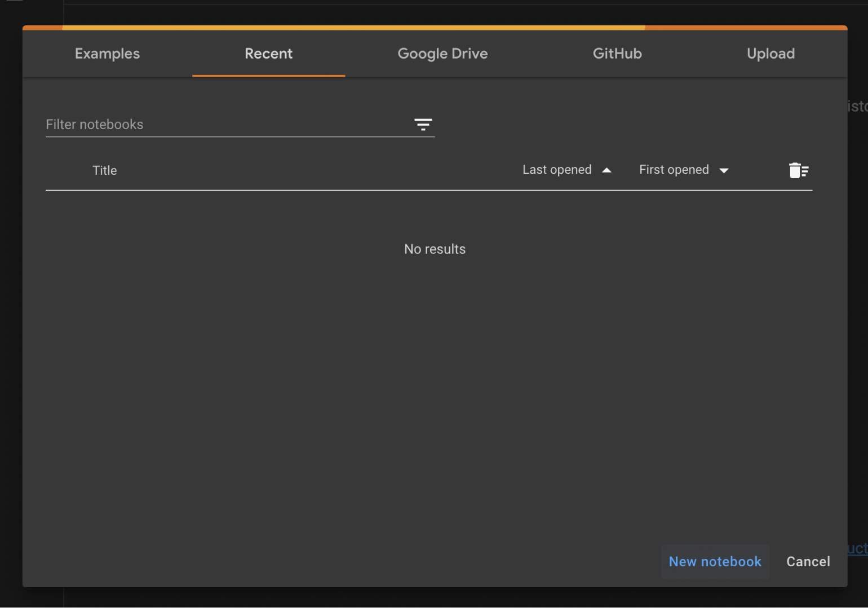
Task: Click the First opened column label
Action: (674, 170)
